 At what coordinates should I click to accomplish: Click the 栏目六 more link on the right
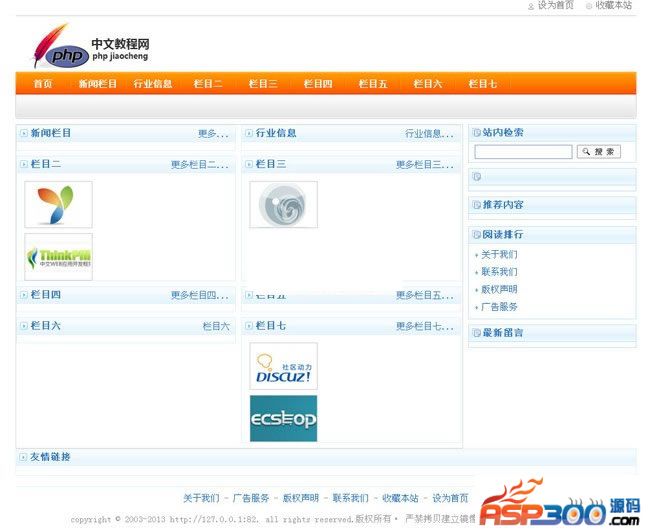tap(216, 327)
